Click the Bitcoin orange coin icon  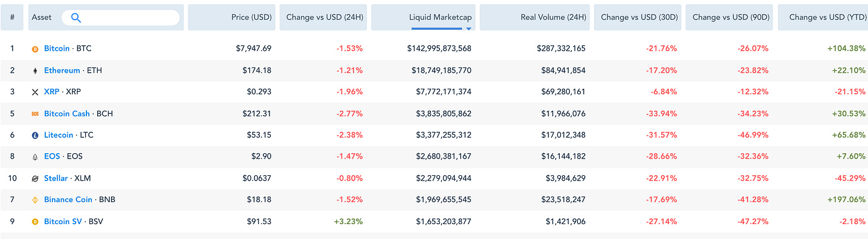pos(35,49)
